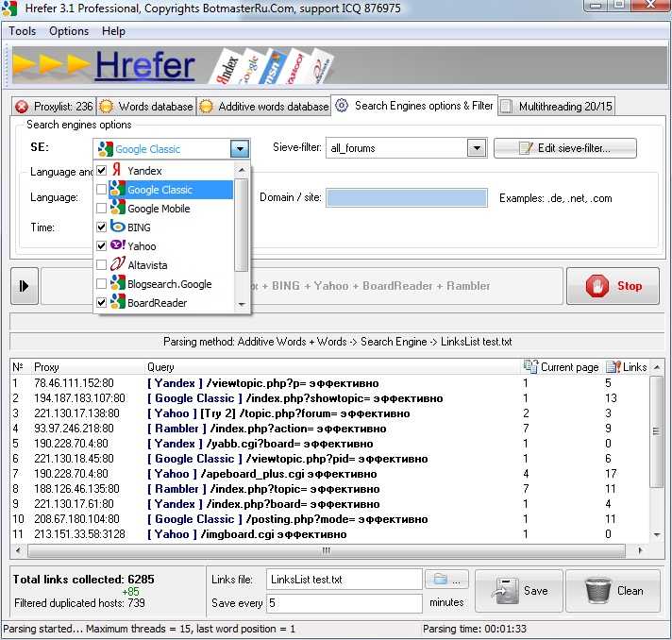Viewport: 672px width, 640px height.
Task: Uncheck the Yahoo checkbox
Action: pyautogui.click(x=101, y=246)
